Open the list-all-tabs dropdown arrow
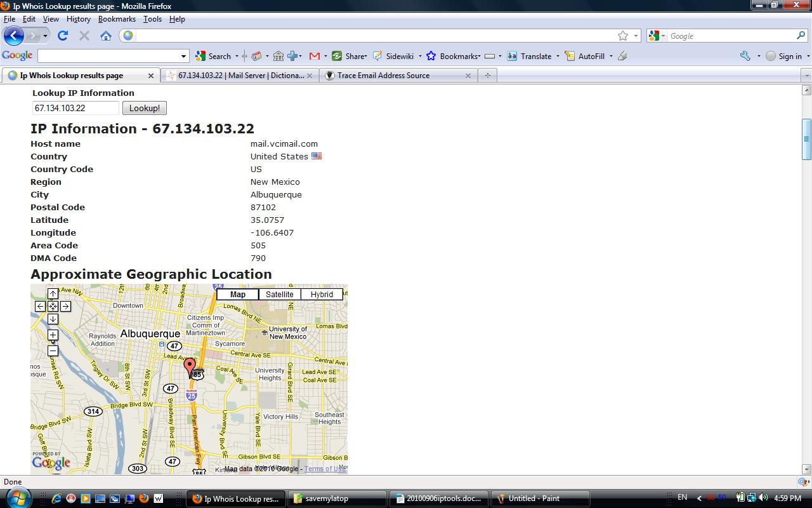This screenshot has width=812, height=508. [x=807, y=75]
